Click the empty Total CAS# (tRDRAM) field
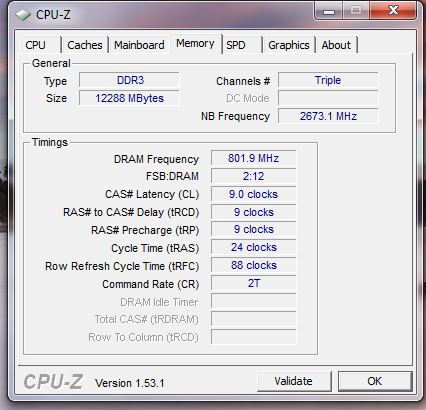 tap(253, 319)
